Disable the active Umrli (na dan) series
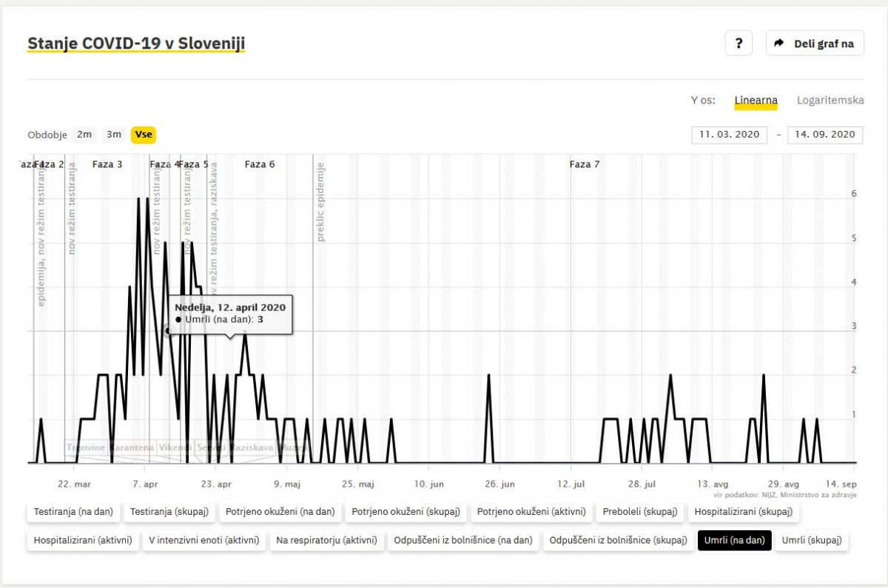The image size is (888, 588). click(734, 541)
